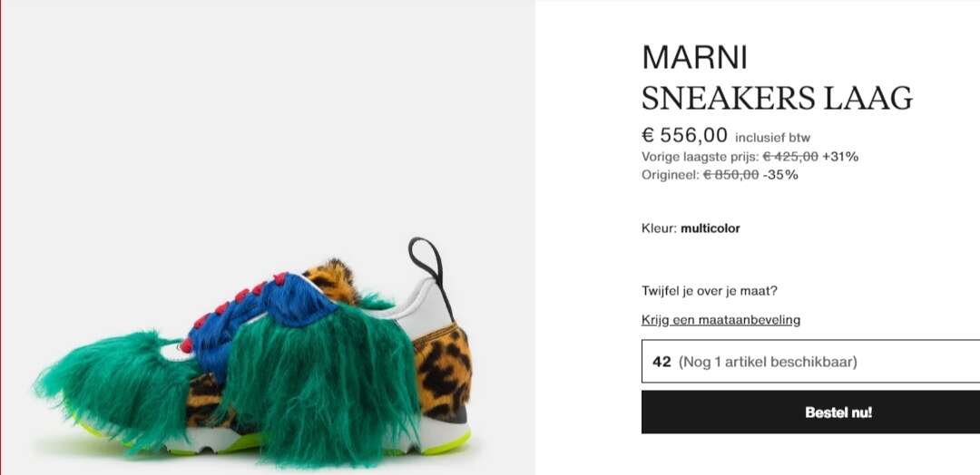Click the struck-through € 425,00 previous price
This screenshot has height=475, width=980.
tap(790, 157)
